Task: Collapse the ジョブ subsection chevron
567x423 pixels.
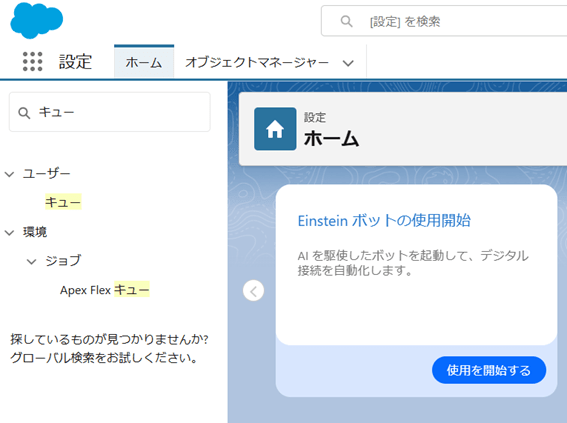Action: 32,261
